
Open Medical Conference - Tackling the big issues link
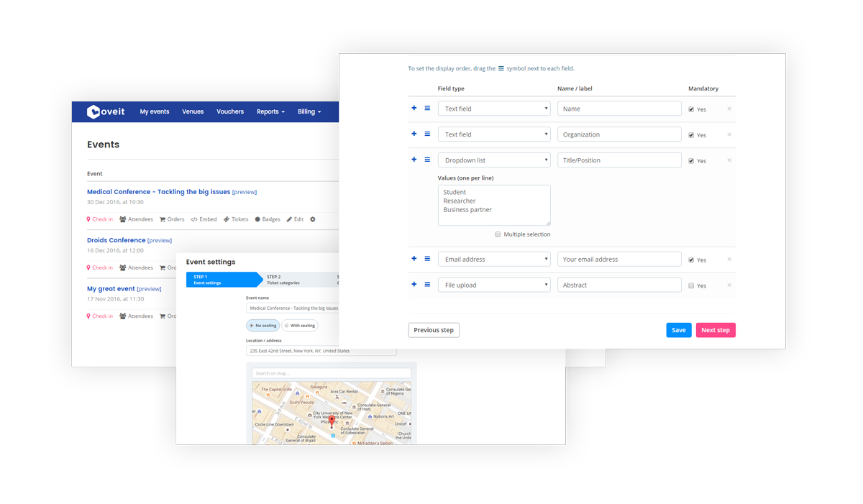click(x=158, y=192)
